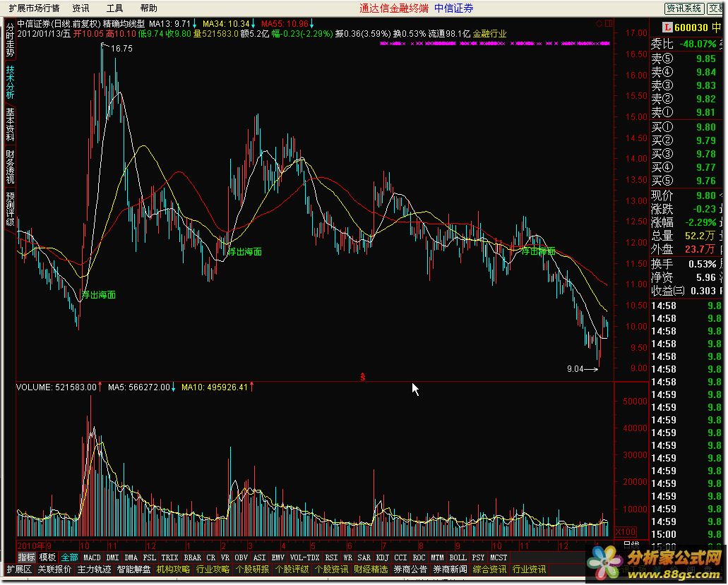Click the 9.04 low price label
This screenshot has width=728, height=585.
pyautogui.click(x=575, y=369)
